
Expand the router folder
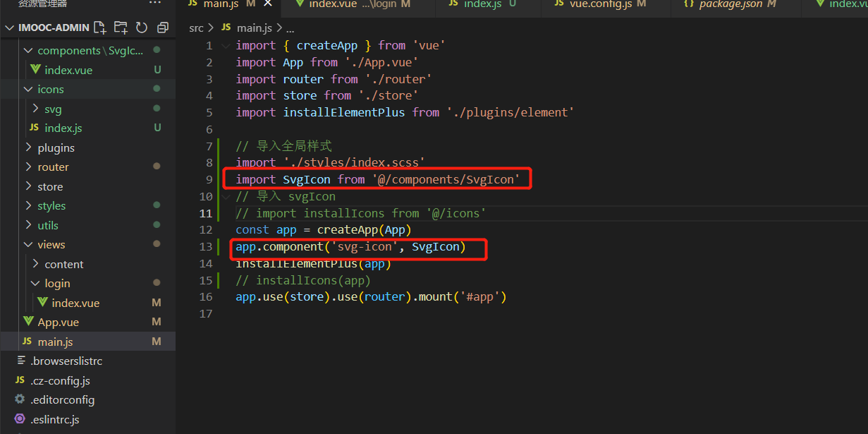tap(29, 167)
